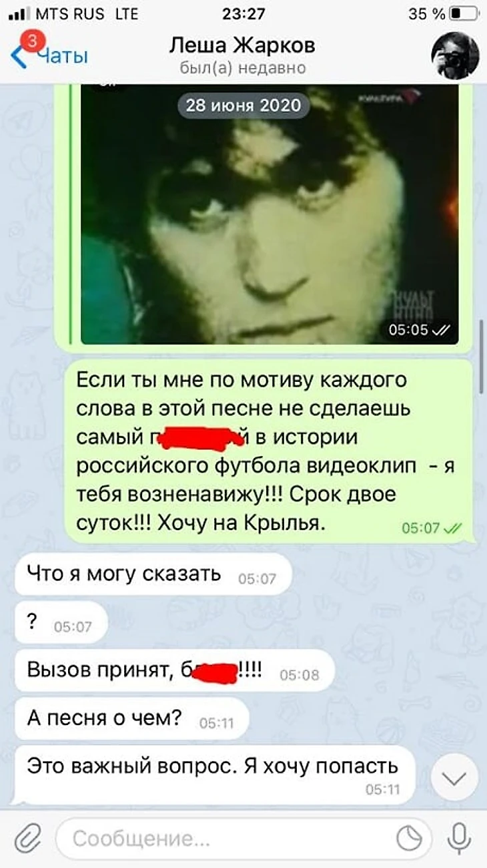Open the sticker clock icon in message field
Screen dimensions: 487x868
409,838
